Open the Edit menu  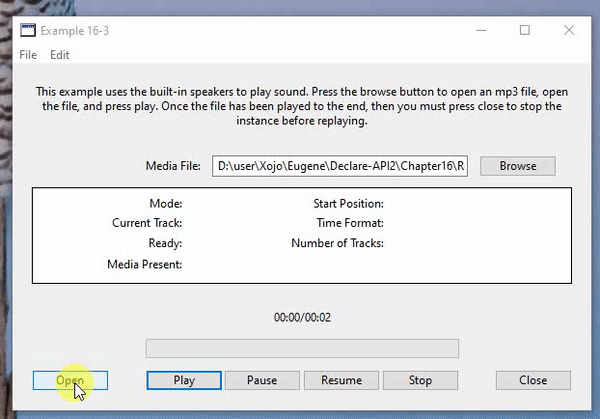click(60, 55)
